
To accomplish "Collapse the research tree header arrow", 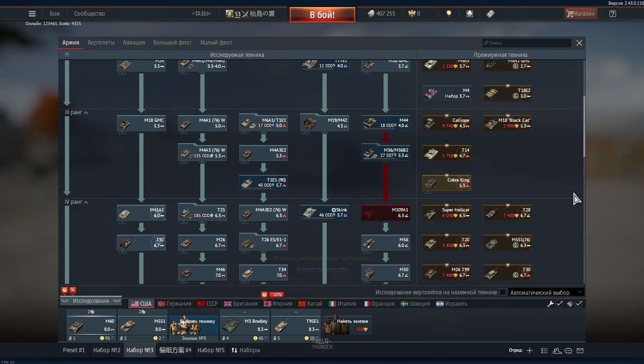I will coord(67,55).
